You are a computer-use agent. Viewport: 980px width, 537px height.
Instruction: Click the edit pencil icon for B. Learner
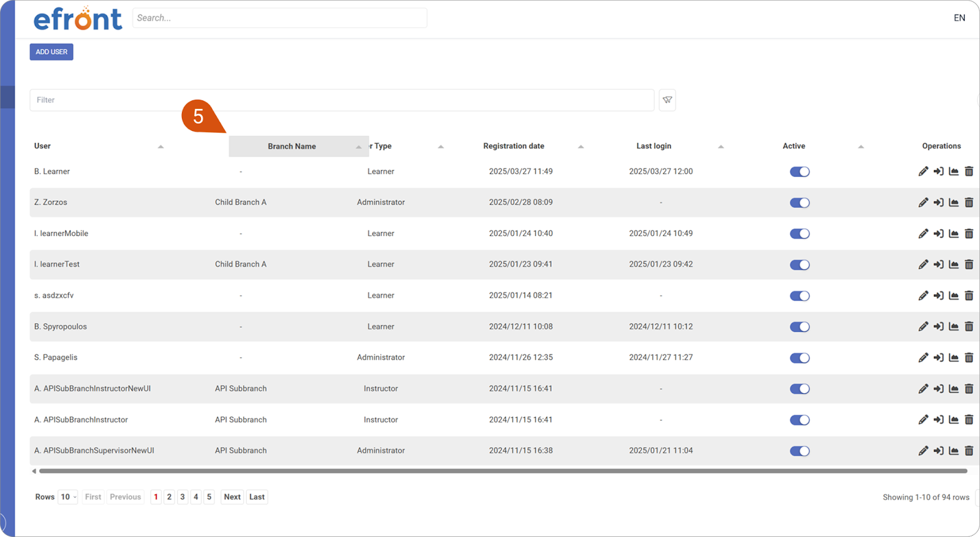click(x=923, y=171)
